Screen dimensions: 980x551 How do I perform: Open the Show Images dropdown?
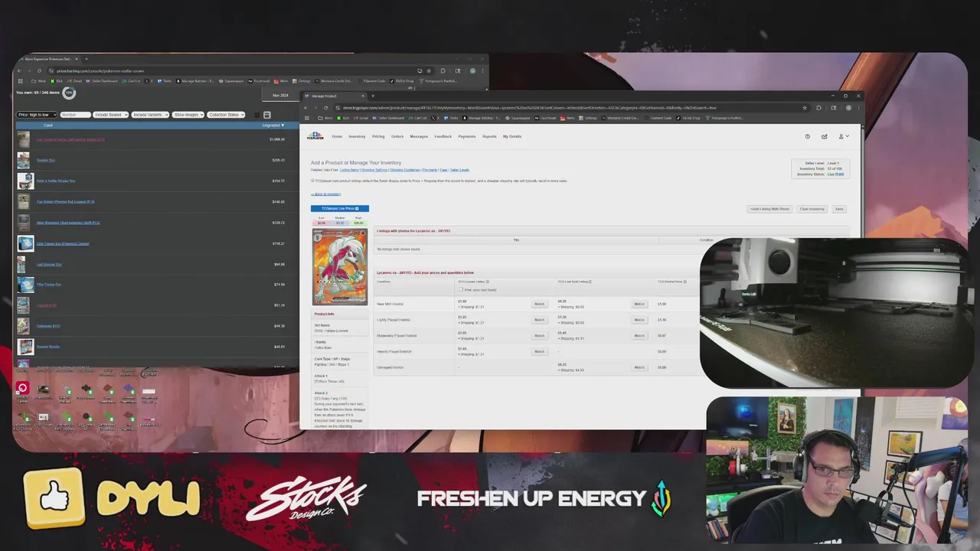tap(188, 115)
